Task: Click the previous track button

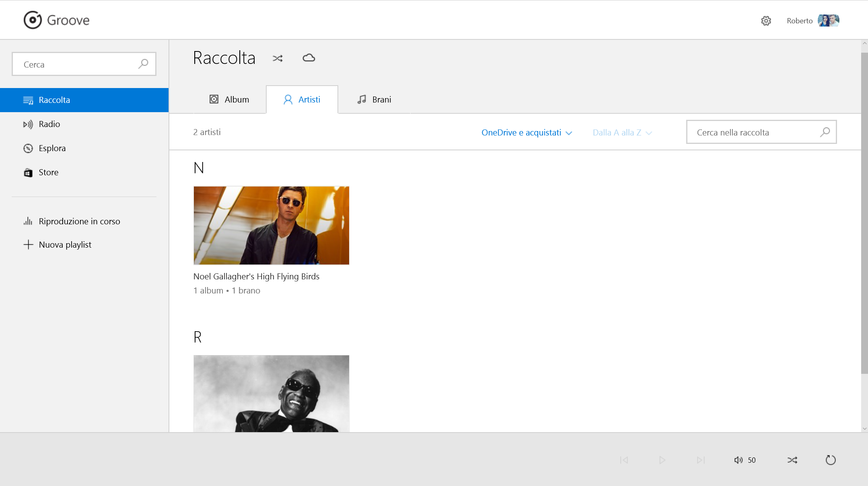Action: pyautogui.click(x=624, y=460)
